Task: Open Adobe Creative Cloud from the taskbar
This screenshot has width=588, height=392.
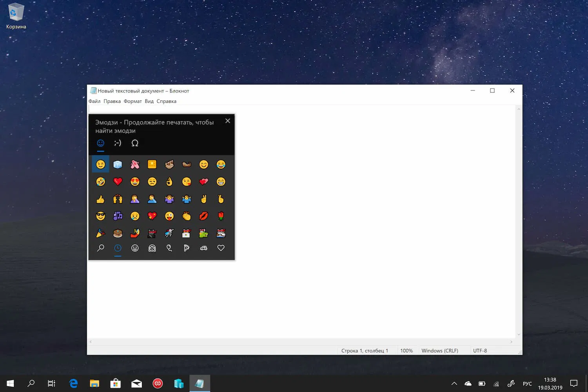Action: (x=158, y=383)
